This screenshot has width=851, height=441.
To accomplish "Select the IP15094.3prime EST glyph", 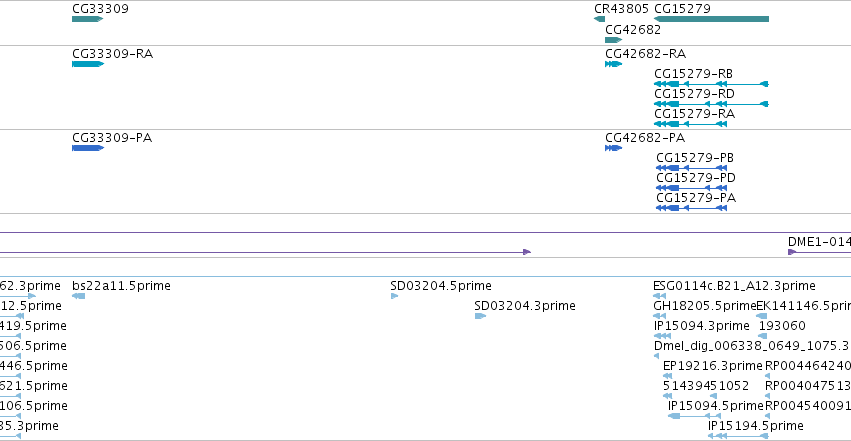I will point(663,336).
